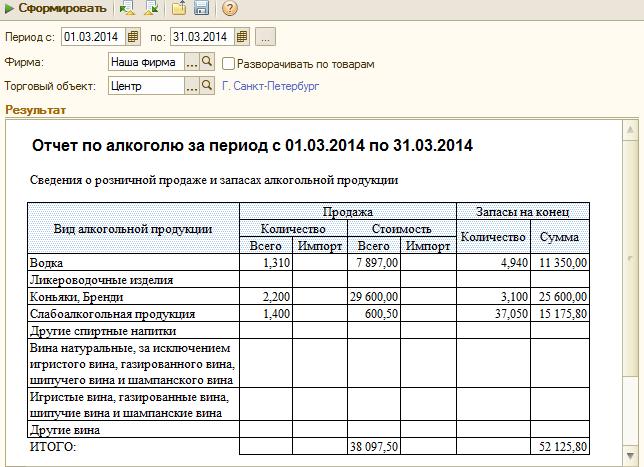Click report title Отчет по алкоголю

252,145
